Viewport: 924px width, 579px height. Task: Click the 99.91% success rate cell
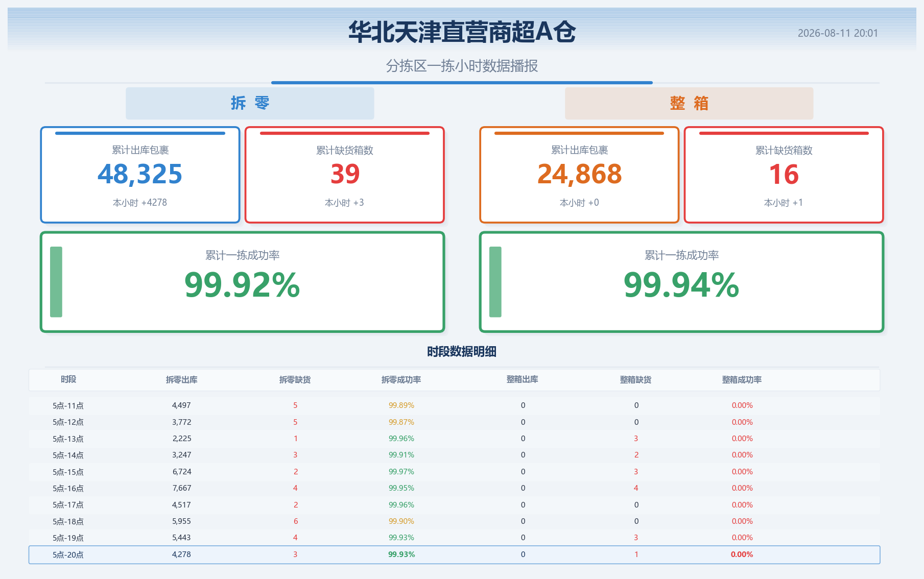pyautogui.click(x=401, y=455)
